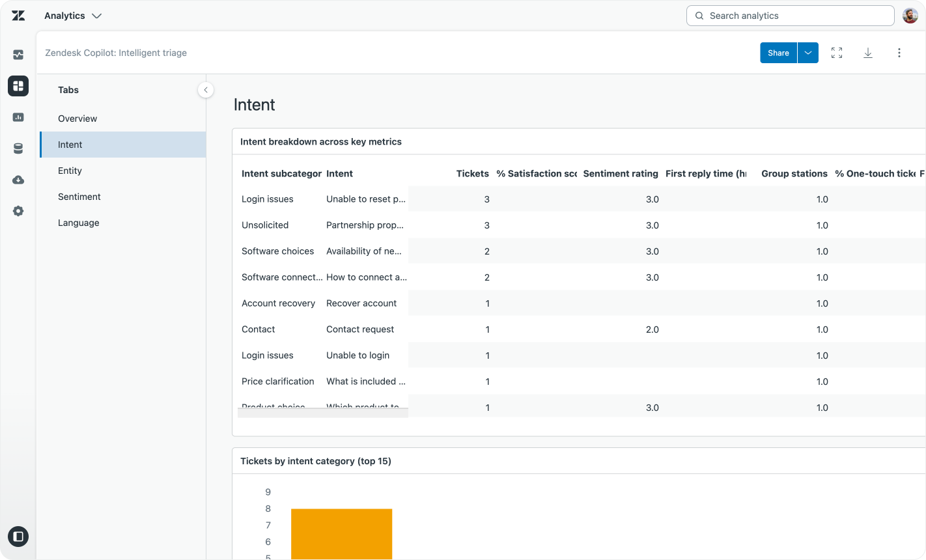926x560 pixels.
Task: Click the Recover account intent cell
Action: click(361, 303)
